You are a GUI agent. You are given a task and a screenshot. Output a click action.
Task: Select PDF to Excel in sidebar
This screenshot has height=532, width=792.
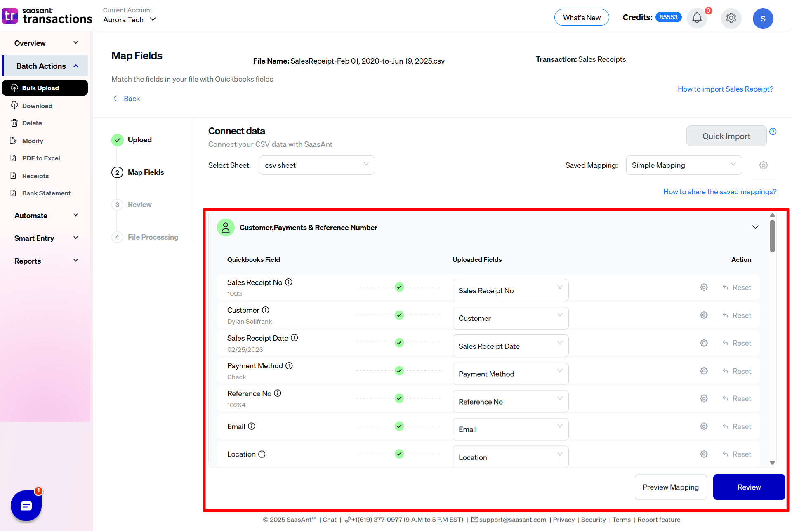point(41,158)
